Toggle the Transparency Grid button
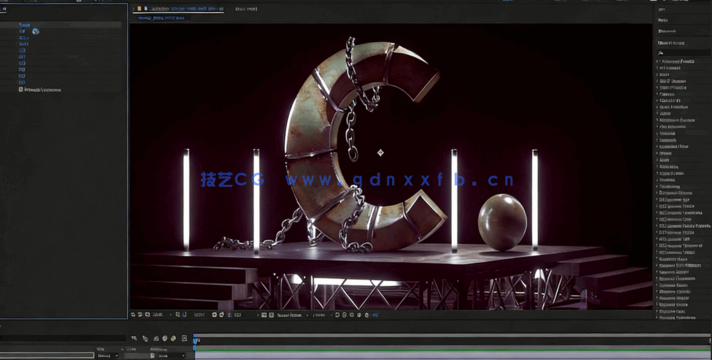The image size is (712, 360). [x=272, y=315]
